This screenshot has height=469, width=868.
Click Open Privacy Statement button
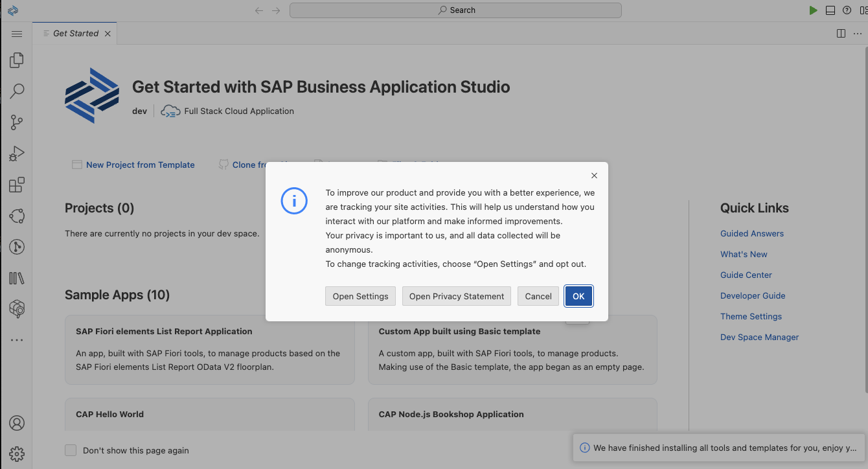(x=457, y=296)
